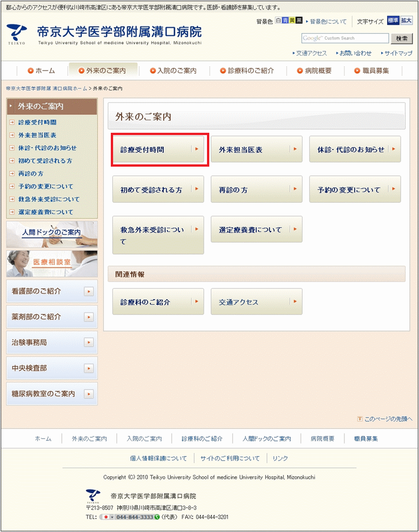The height and width of the screenshot is (532, 419).
Task: Click arrow icon on 中央検査部
Action: click(89, 369)
